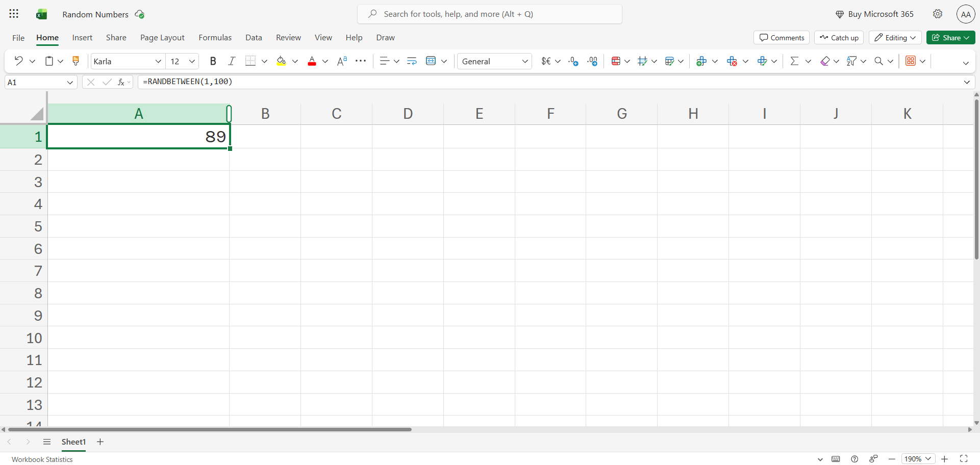Add a new sheet with plus

click(x=100, y=442)
